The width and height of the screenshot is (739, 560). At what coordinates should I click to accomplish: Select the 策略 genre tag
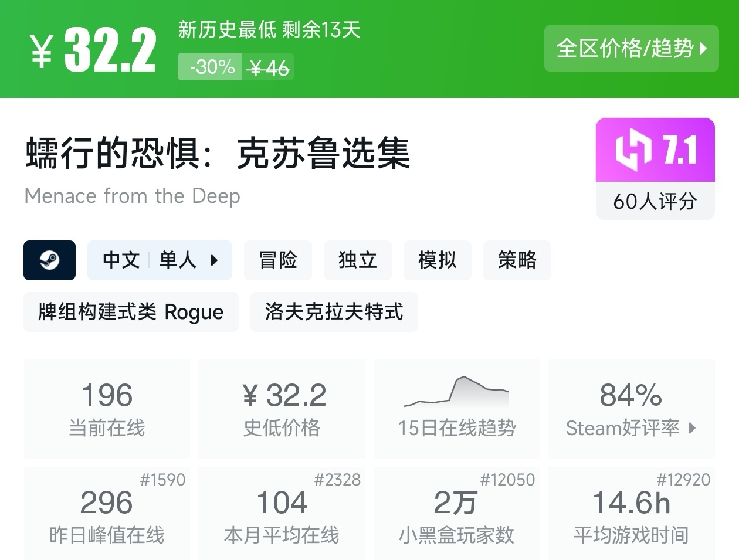point(517,260)
